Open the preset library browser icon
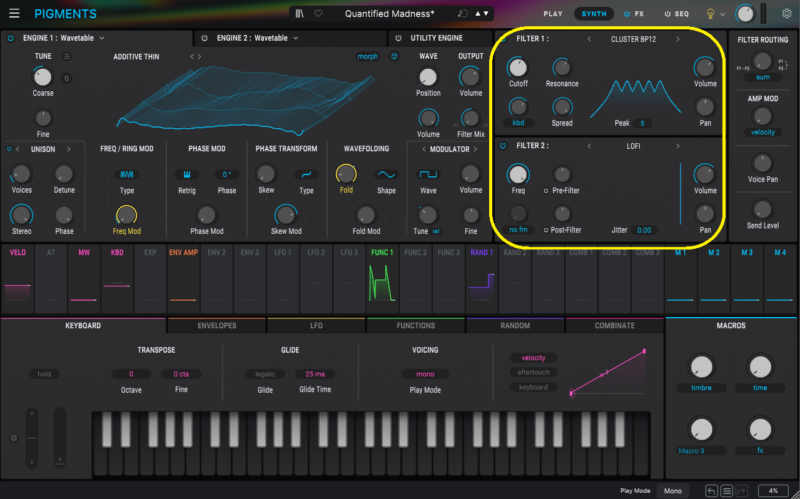Screen dimensions: 800x499 pos(299,14)
